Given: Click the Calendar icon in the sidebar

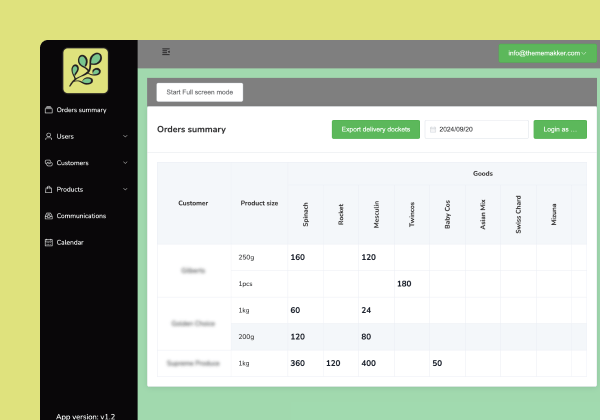Looking at the screenshot, I should point(49,243).
